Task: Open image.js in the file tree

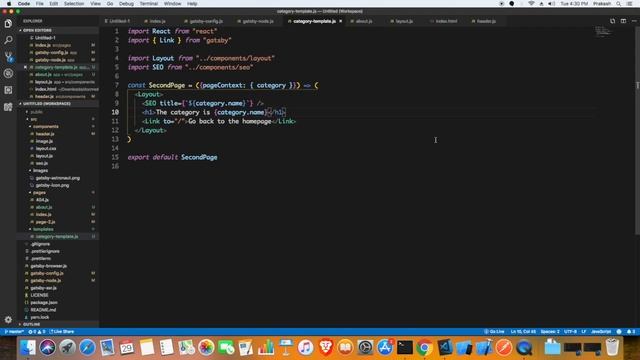Action: click(x=44, y=141)
